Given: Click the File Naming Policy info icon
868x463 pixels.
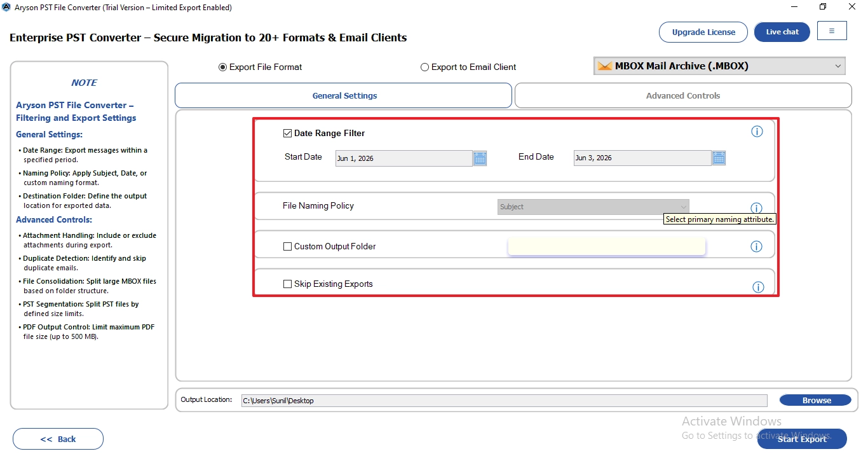Looking at the screenshot, I should click(x=756, y=208).
